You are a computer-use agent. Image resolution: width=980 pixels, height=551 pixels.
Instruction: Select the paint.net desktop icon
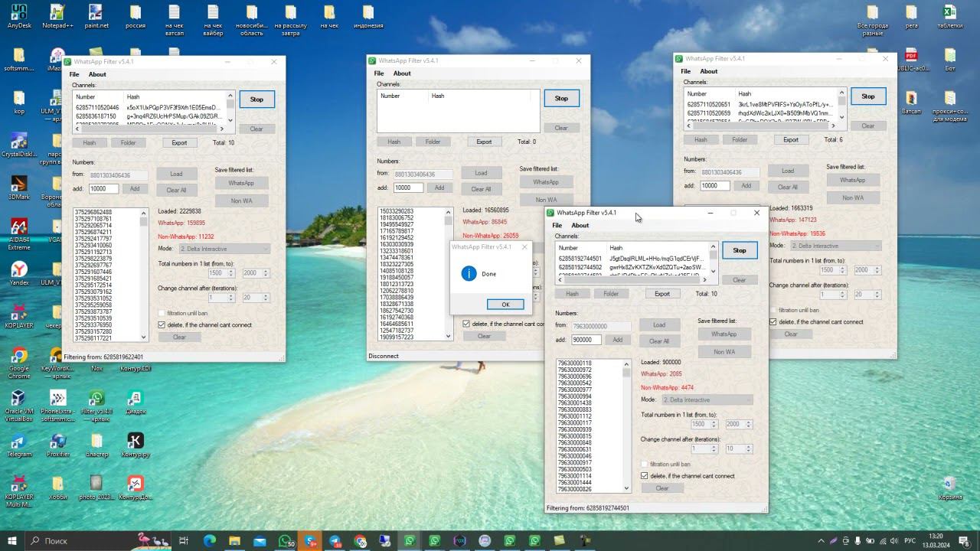tap(96, 15)
